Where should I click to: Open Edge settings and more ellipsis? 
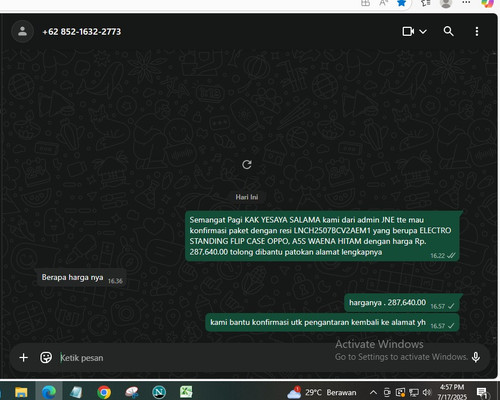466,2
